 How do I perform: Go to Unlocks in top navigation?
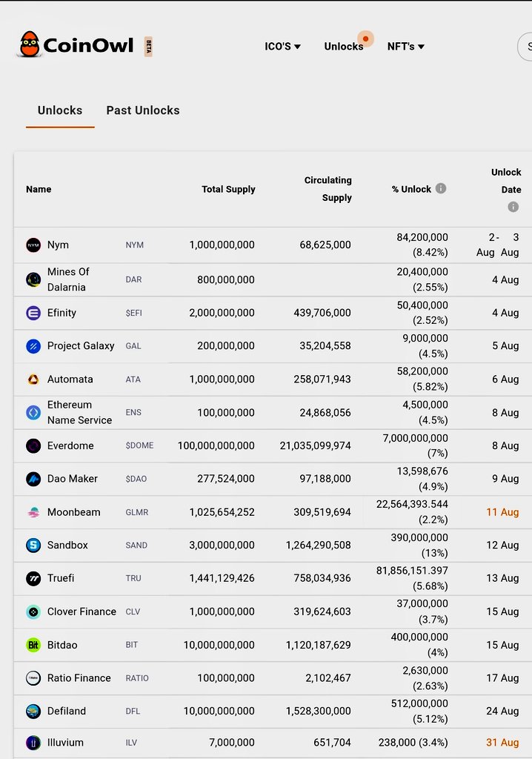344,47
